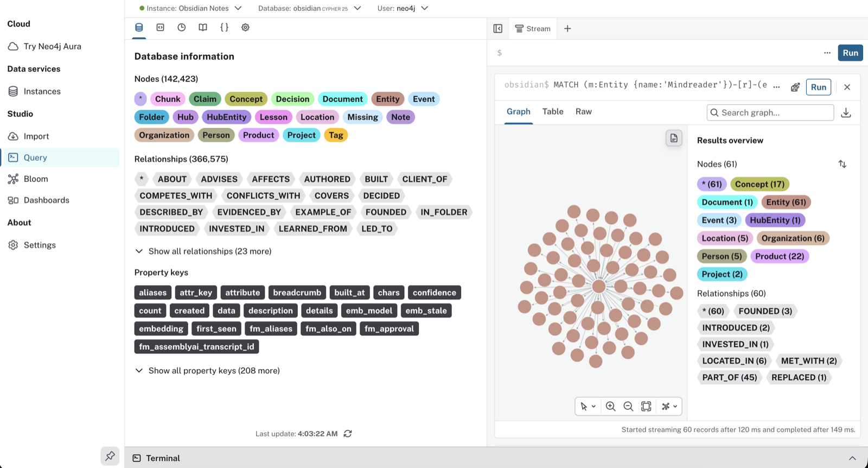This screenshot has width=868, height=468.
Task: Open the Database information tab icon
Action: (139, 27)
